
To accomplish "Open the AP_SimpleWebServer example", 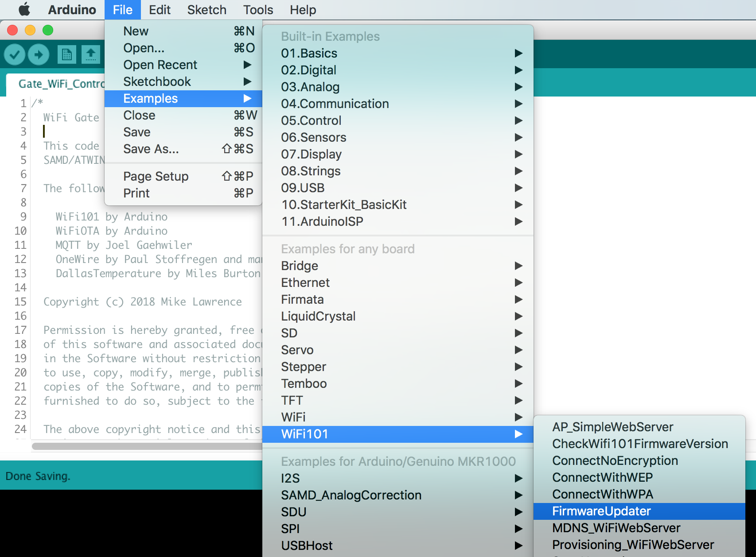I will [x=639, y=427].
